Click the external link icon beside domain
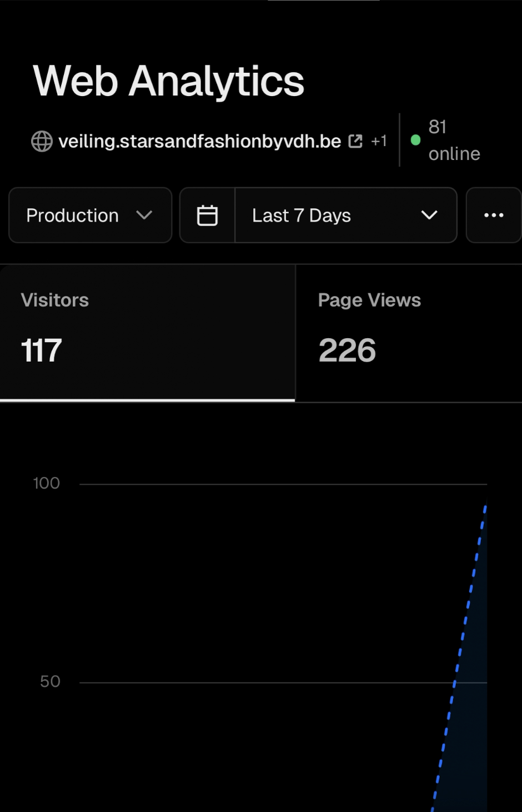The width and height of the screenshot is (522, 812). [x=355, y=141]
